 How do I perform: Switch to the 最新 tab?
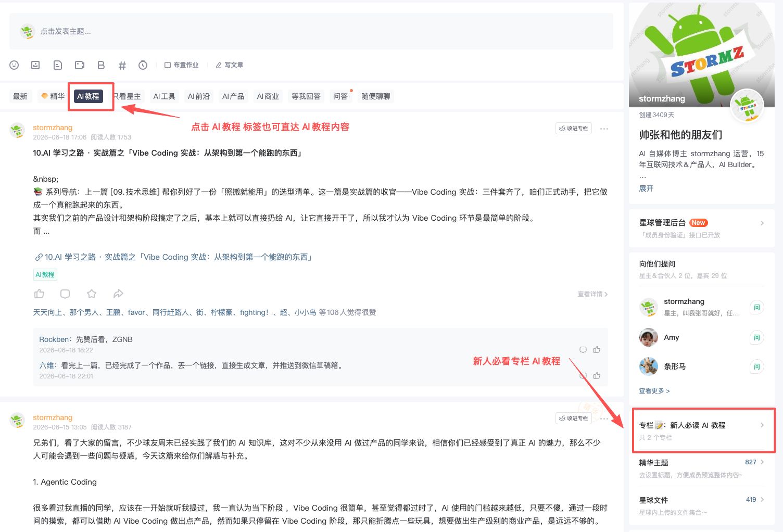point(20,96)
